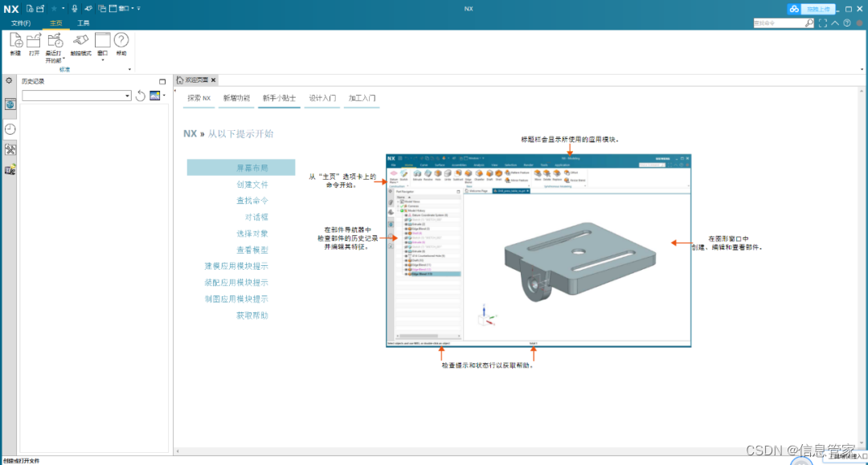Viewport: 868px width, 465px height.
Task: Click the switch window overlapping icon in title bar
Action: pyautogui.click(x=102, y=8)
